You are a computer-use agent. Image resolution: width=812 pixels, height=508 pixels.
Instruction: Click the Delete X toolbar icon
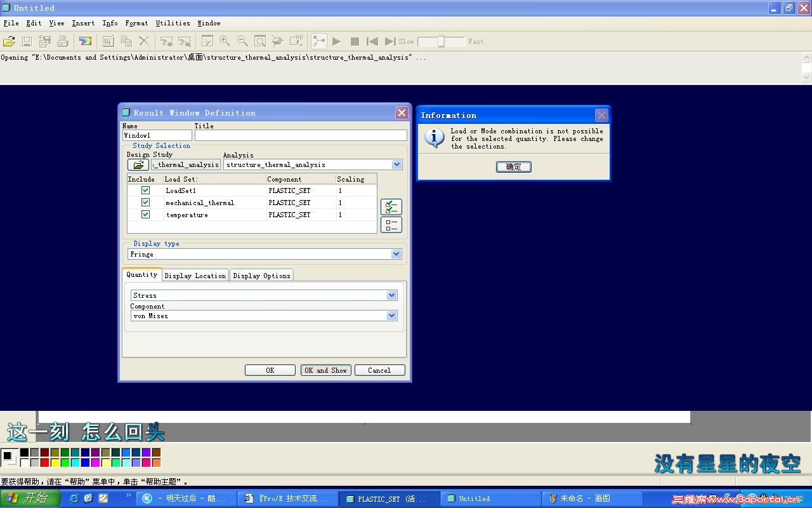tap(144, 41)
